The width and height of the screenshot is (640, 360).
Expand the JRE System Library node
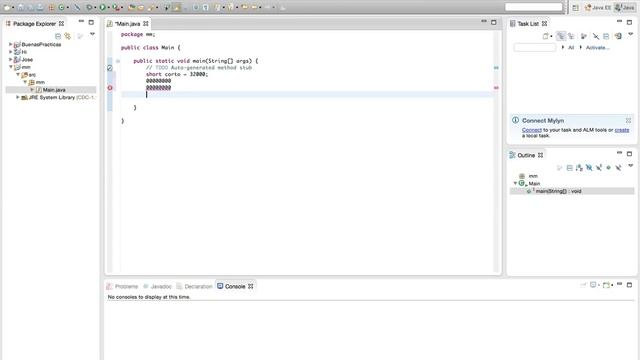pos(18,97)
